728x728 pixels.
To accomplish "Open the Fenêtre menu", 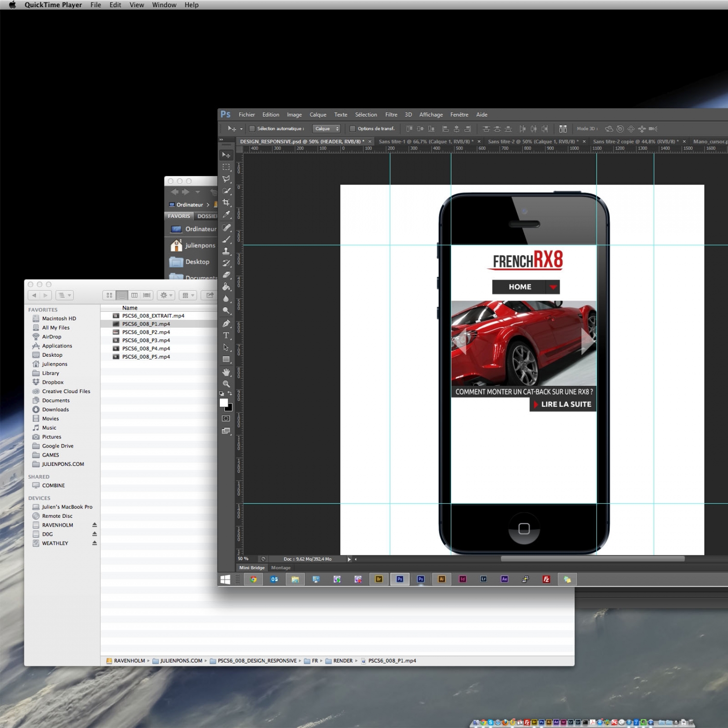I will (x=459, y=115).
